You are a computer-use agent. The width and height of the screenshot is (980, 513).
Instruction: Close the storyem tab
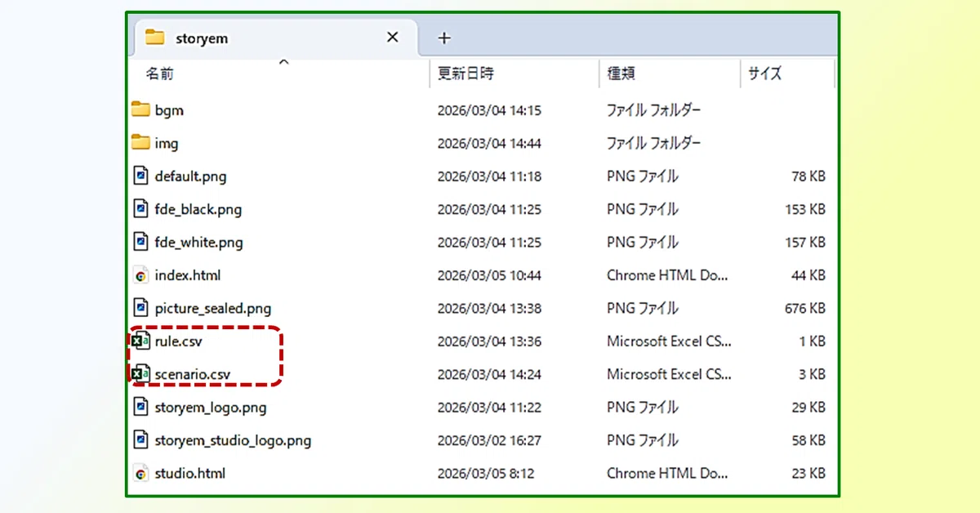tap(393, 38)
